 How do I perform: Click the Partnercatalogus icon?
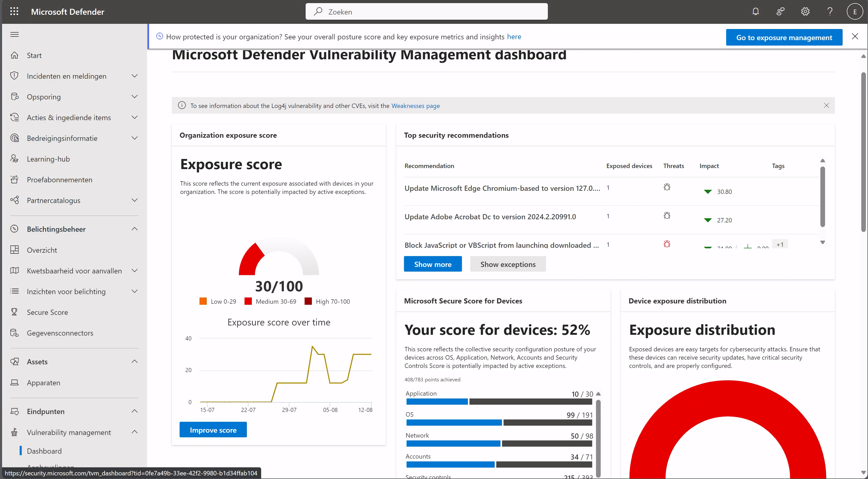pos(14,200)
